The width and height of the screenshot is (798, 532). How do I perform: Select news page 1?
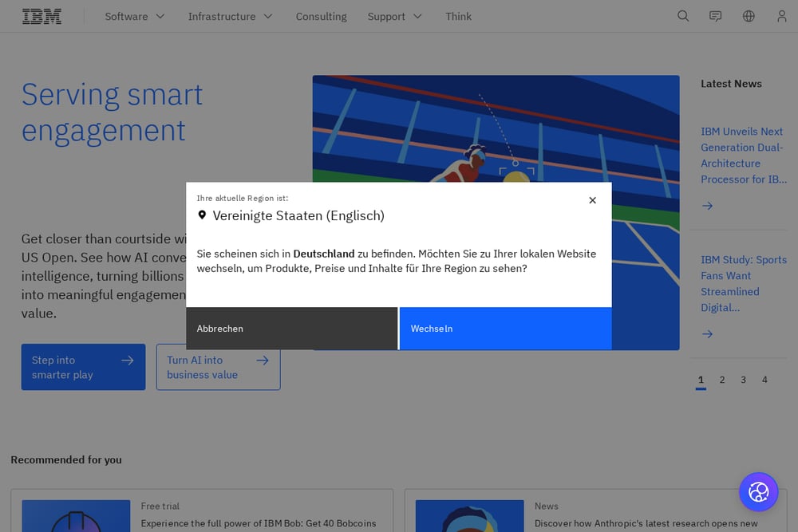pyautogui.click(x=701, y=380)
